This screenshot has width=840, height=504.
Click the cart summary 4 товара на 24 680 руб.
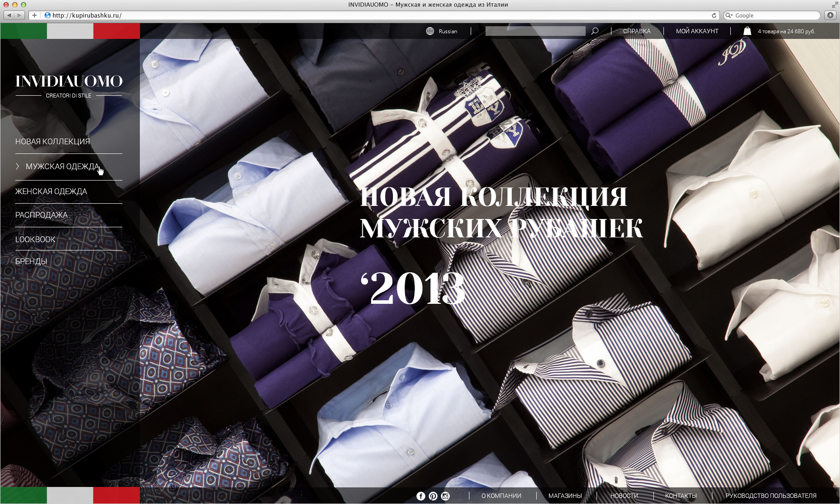tap(786, 31)
